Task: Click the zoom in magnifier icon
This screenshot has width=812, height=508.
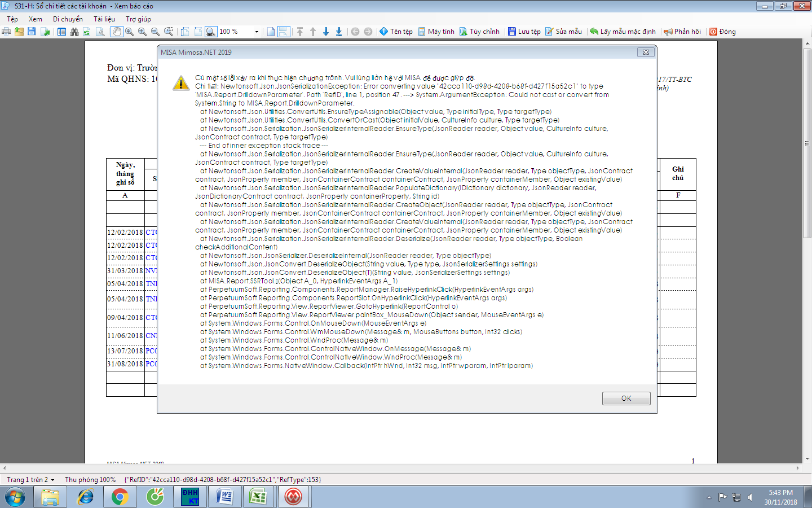Action: [143, 32]
